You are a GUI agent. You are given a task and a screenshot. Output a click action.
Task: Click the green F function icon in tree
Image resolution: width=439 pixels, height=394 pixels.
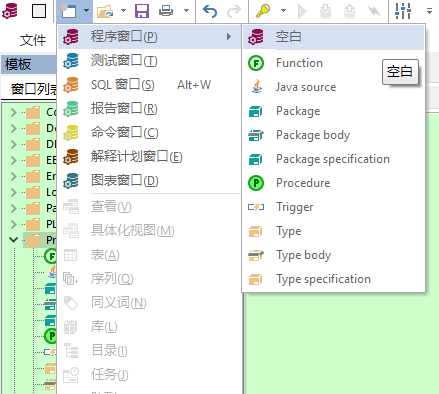pos(51,256)
